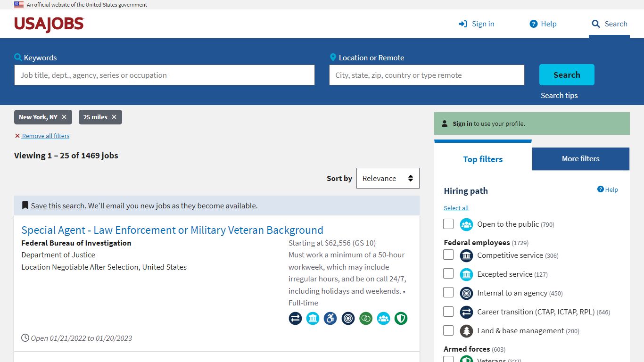Click the Sign in arrow icon
The width and height of the screenshot is (644, 362).
click(463, 24)
